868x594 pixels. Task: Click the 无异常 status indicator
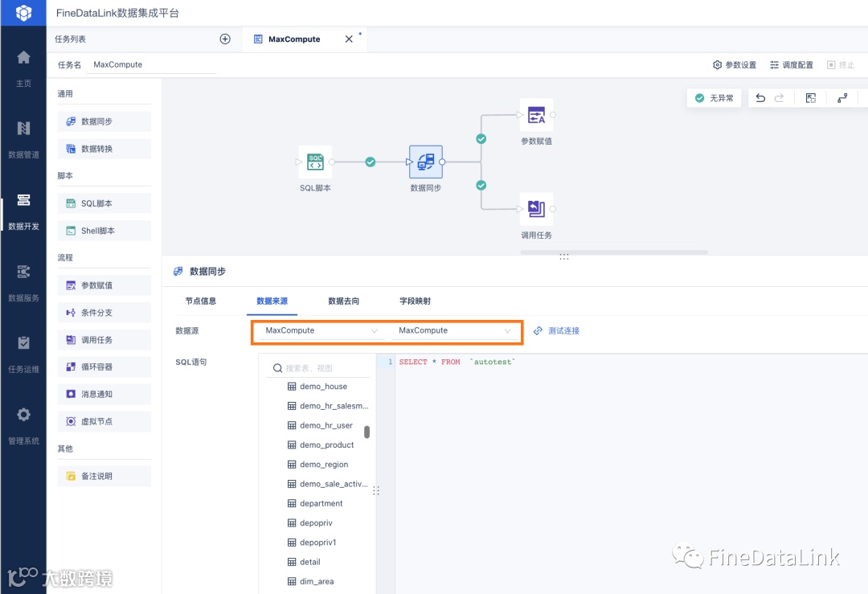click(714, 98)
